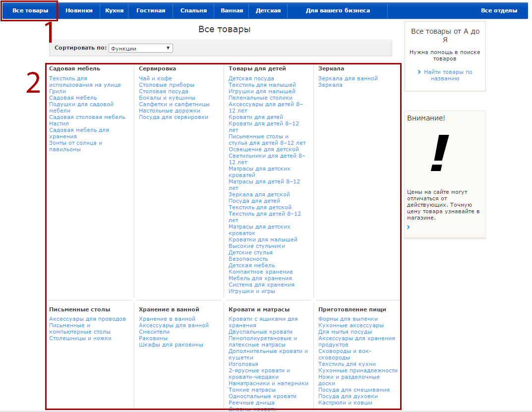Open the Детская navigation item
Viewport: 532px width, 412px height.
tap(268, 10)
